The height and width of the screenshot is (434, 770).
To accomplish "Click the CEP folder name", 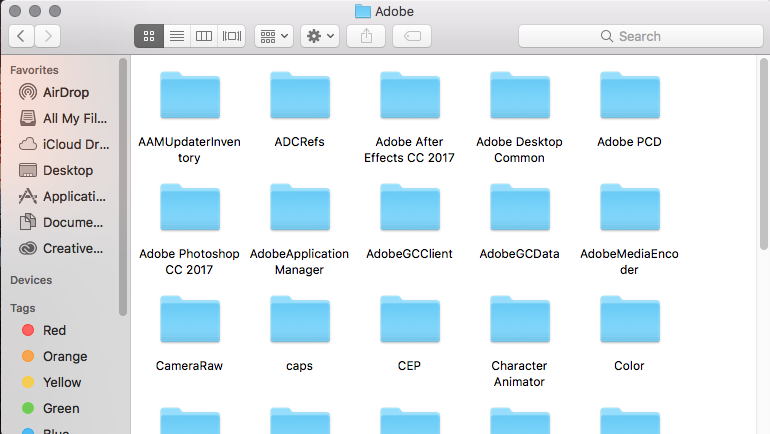I will (x=410, y=366).
